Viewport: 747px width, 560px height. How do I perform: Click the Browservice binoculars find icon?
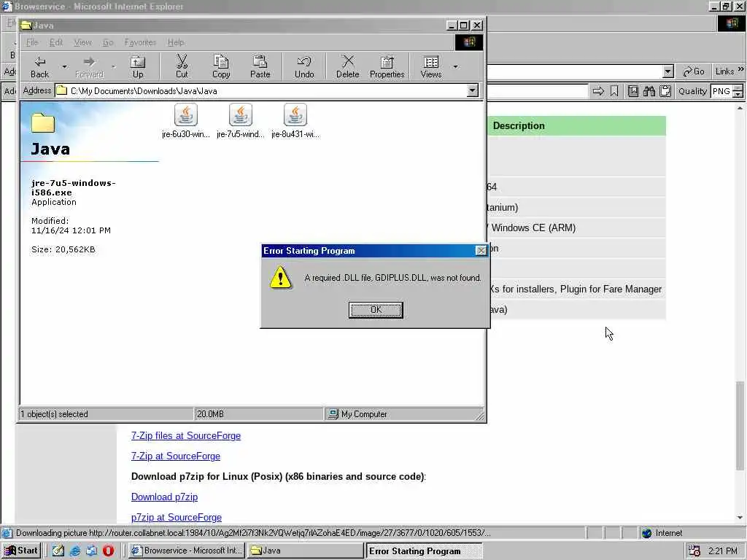coord(649,91)
